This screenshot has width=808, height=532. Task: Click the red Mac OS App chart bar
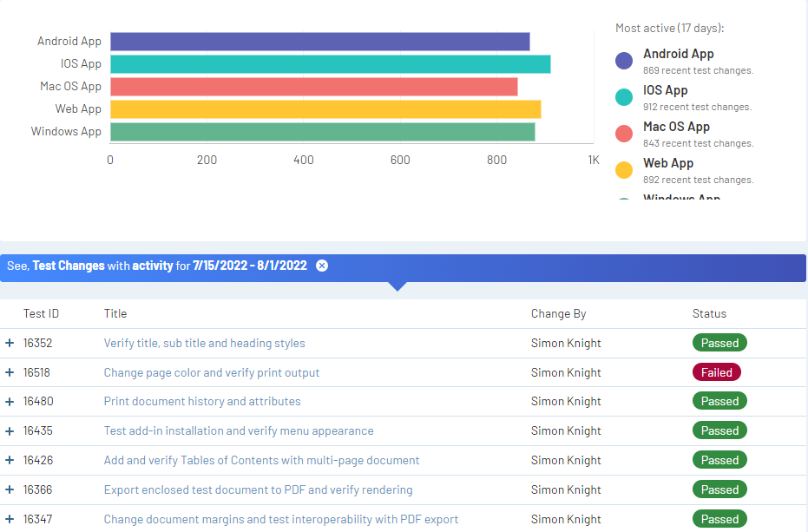[313, 87]
